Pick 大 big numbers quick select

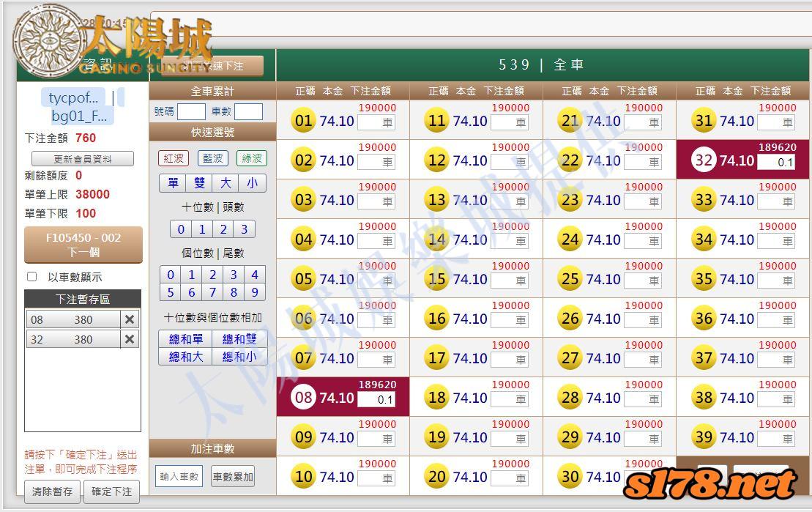pyautogui.click(x=226, y=183)
